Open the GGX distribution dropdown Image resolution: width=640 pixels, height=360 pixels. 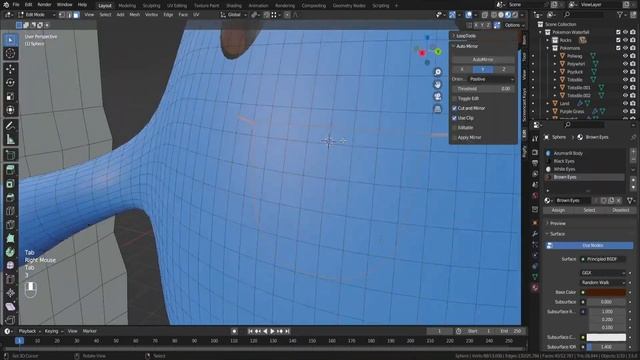pos(602,273)
